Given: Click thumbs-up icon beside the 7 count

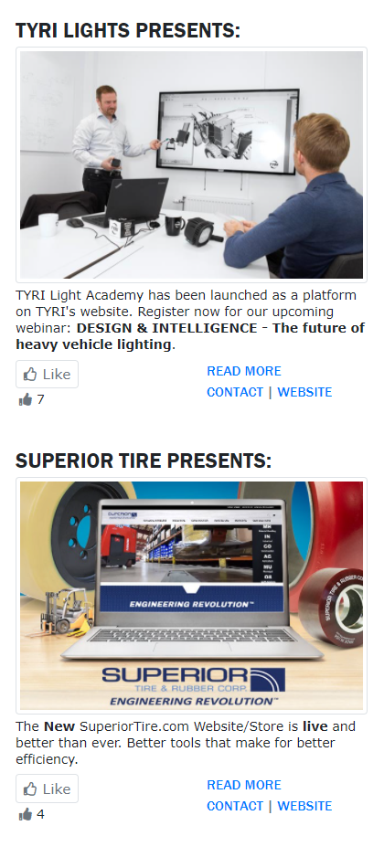Looking at the screenshot, I should click(26, 399).
